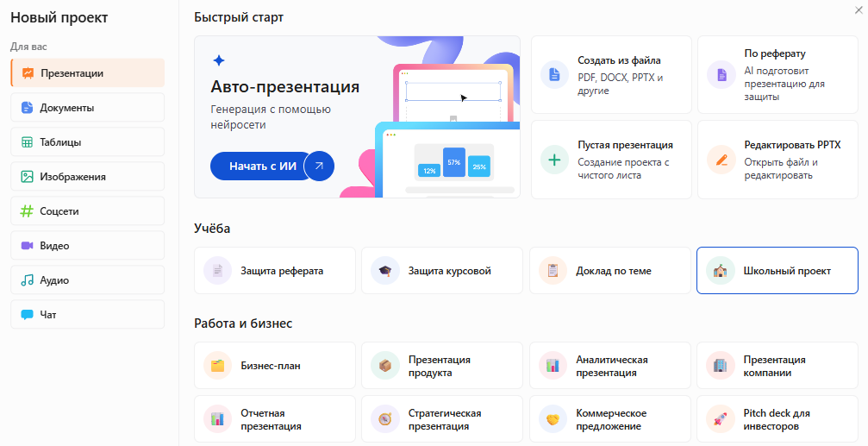
Task: Click the Создать из файла document icon
Action: pyautogui.click(x=554, y=75)
